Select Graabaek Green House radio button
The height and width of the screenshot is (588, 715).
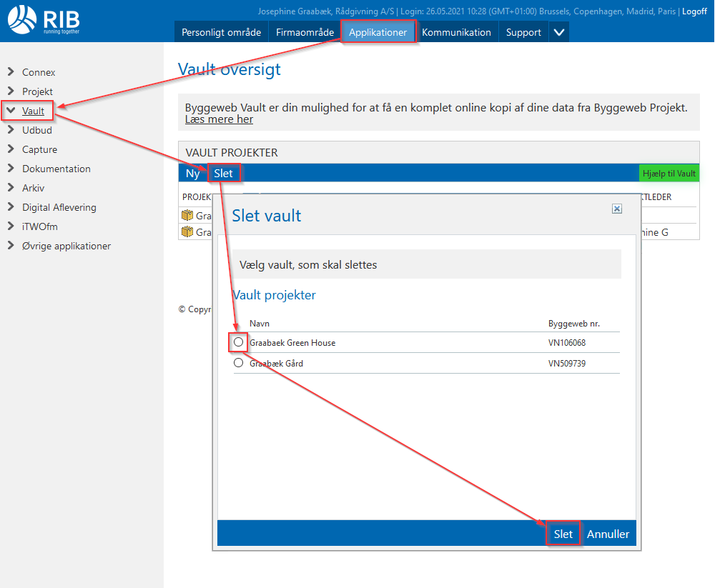pyautogui.click(x=239, y=342)
